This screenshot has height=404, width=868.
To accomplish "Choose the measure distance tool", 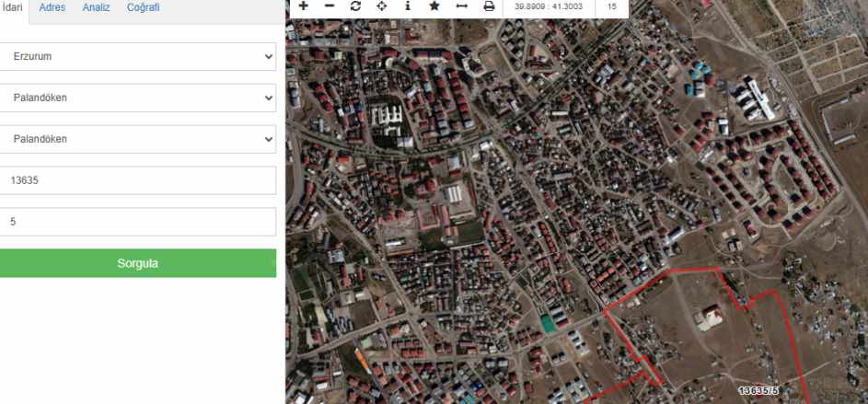I will [x=462, y=6].
